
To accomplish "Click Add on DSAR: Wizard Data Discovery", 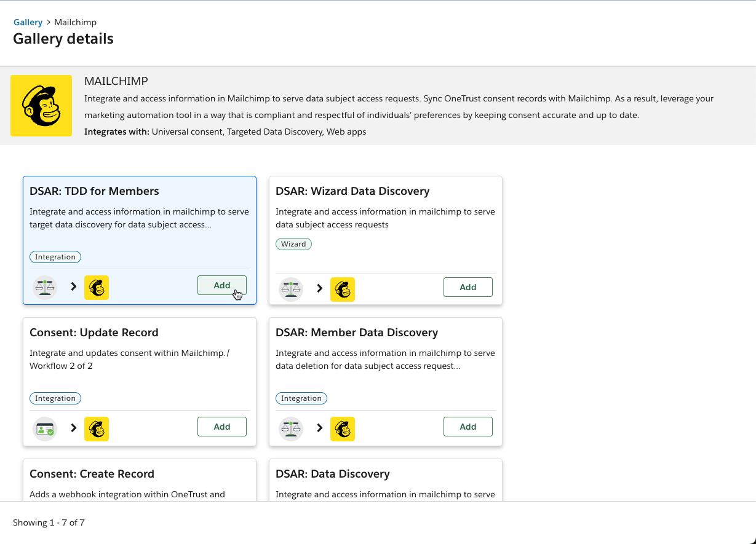I will tap(468, 286).
